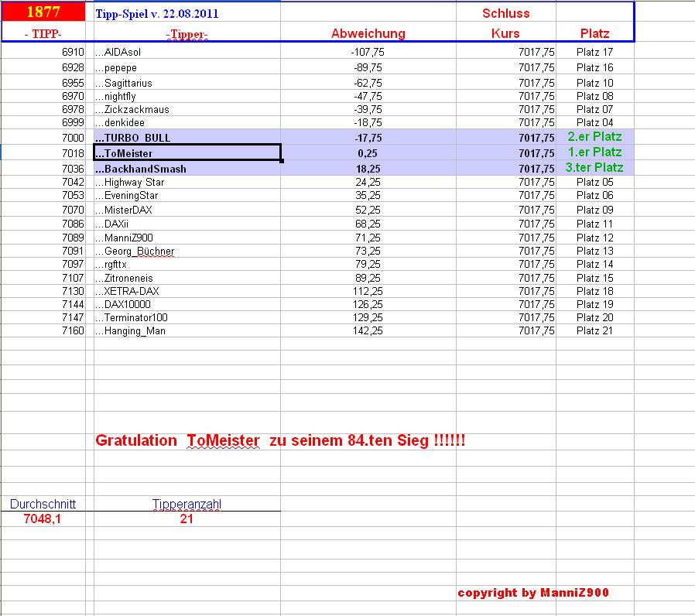
Task: Click the 'Platz 18' cell
Action: (595, 291)
